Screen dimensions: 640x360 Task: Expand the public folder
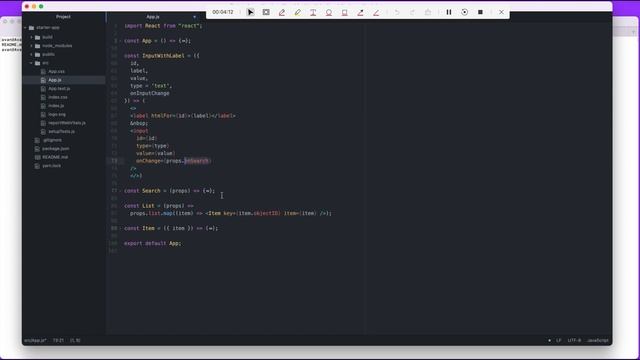click(31, 54)
